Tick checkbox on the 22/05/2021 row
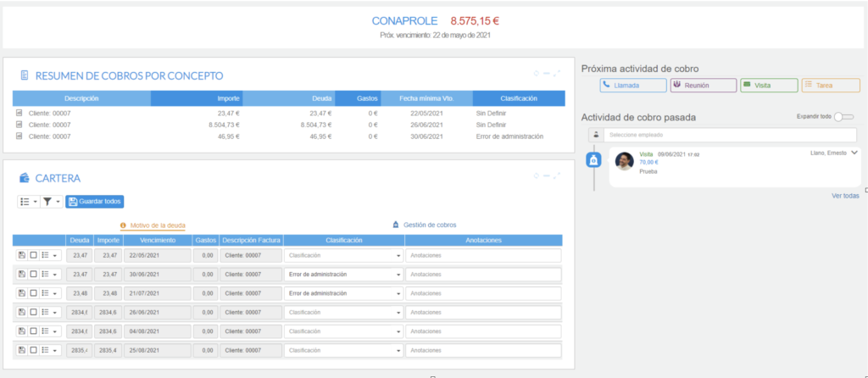Screen dimensions: 868x378 pos(33,256)
